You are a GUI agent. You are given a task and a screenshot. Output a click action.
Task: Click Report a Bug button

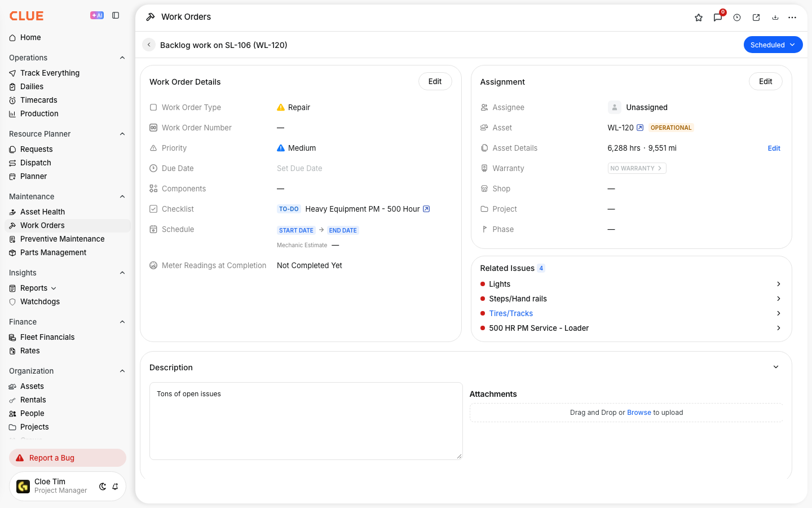click(68, 458)
